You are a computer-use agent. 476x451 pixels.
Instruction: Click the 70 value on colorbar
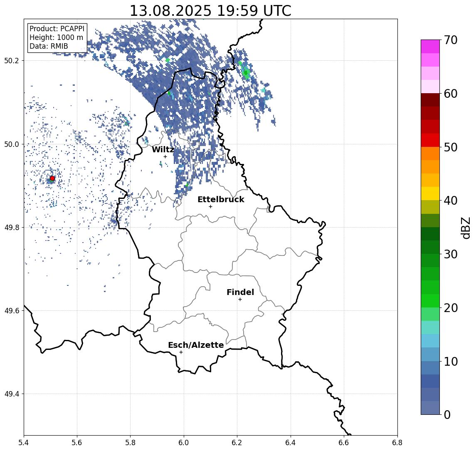450,40
